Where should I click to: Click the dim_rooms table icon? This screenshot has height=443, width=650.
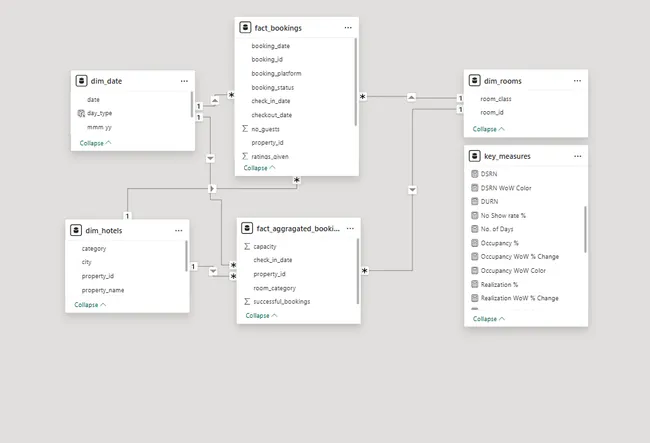click(474, 80)
